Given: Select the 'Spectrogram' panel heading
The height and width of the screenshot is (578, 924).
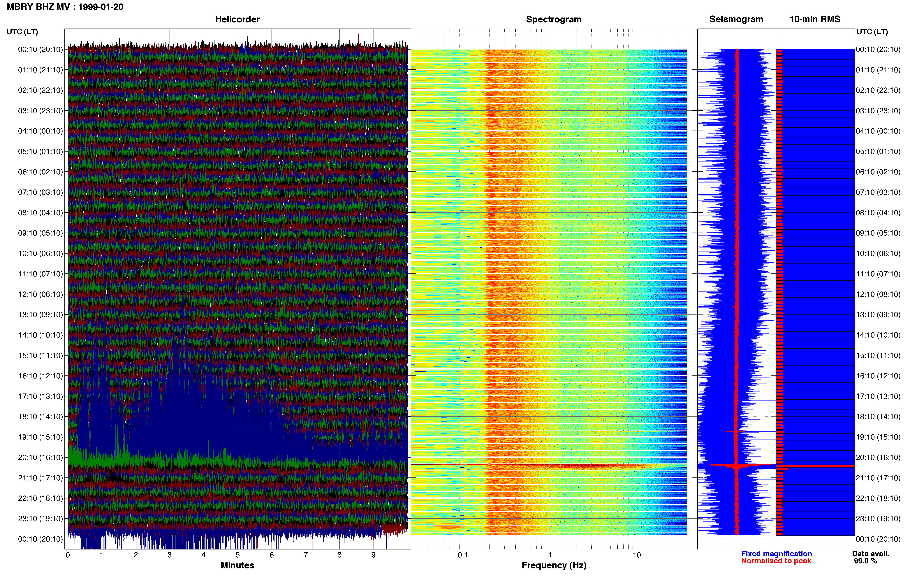Looking at the screenshot, I should click(554, 19).
